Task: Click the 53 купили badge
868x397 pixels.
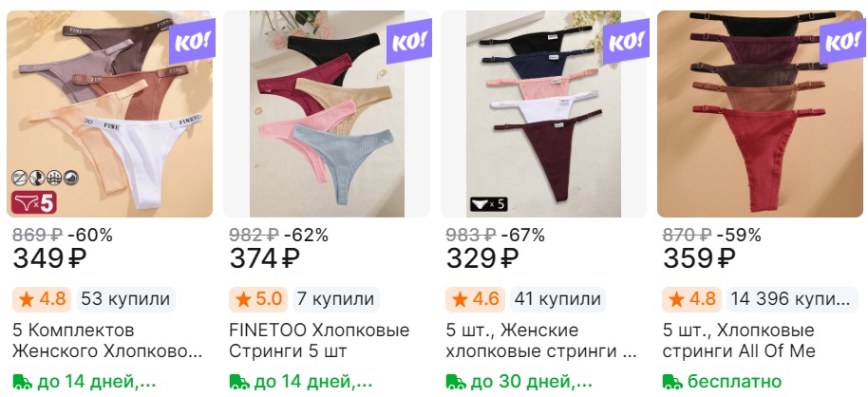Action: (x=125, y=299)
